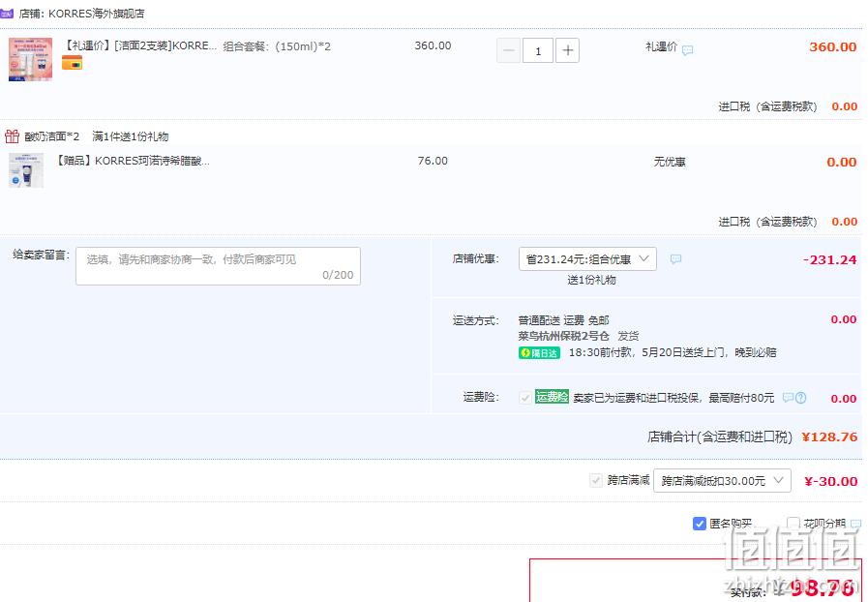Click the ¥-30.00 cross-store deduction amount
868x602 pixels.
(x=831, y=481)
